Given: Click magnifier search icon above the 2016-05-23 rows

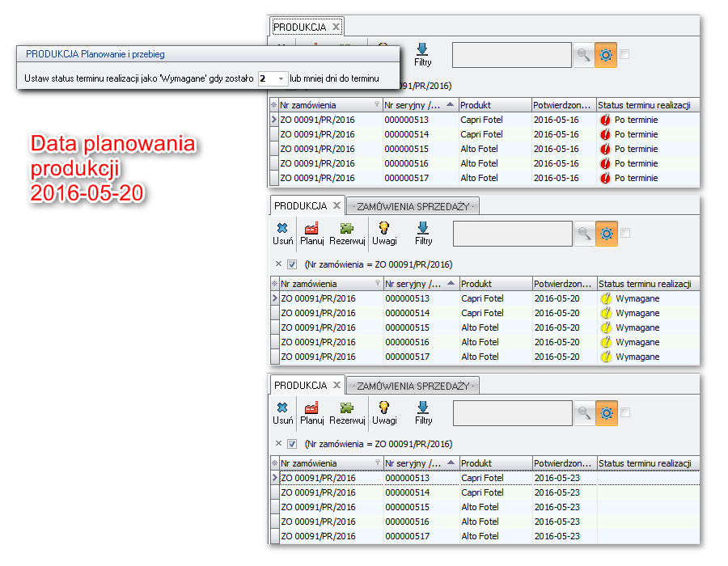Looking at the screenshot, I should [583, 413].
